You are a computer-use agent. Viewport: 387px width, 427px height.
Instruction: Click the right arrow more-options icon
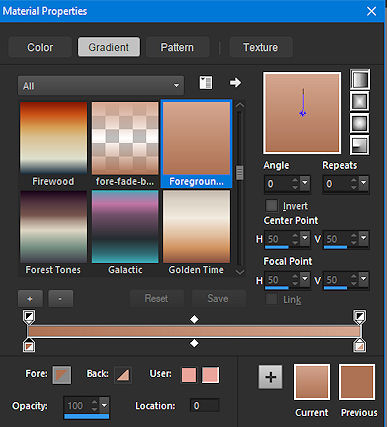click(235, 82)
